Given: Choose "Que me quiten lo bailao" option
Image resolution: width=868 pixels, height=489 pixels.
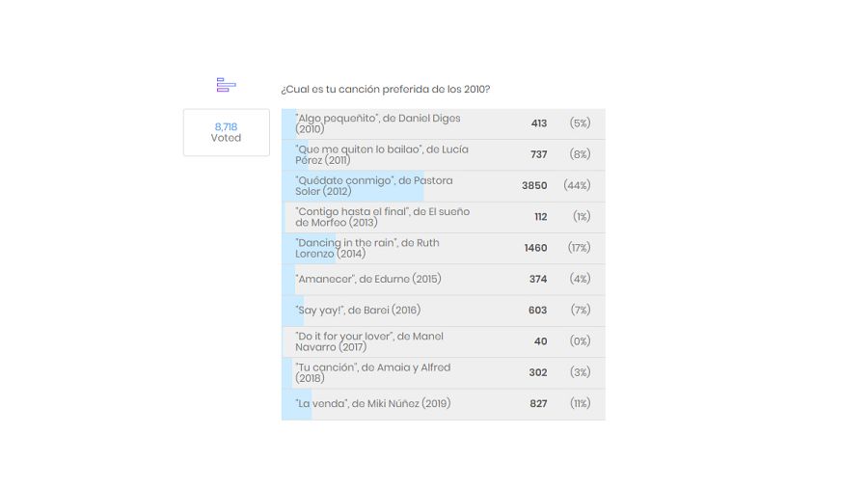Looking at the screenshot, I should pos(384,154).
